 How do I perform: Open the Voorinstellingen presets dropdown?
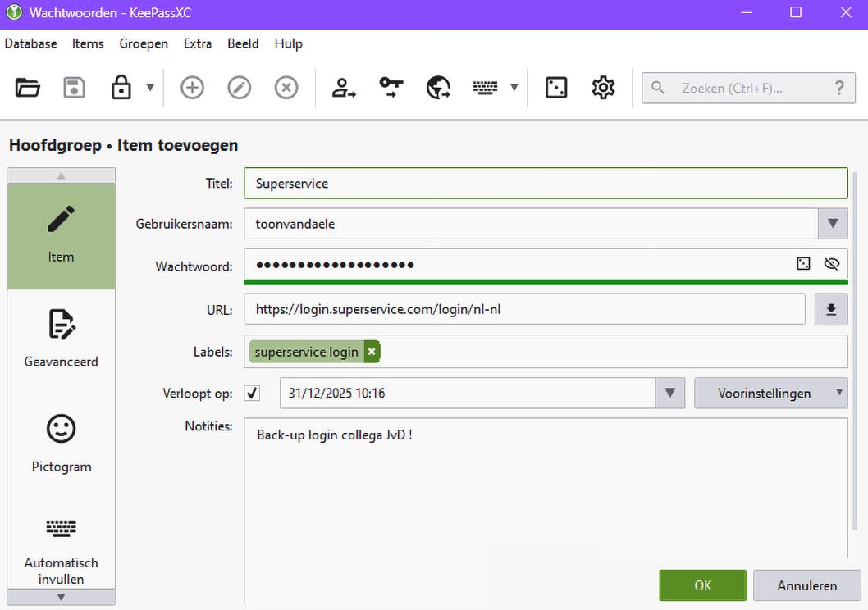(x=770, y=394)
